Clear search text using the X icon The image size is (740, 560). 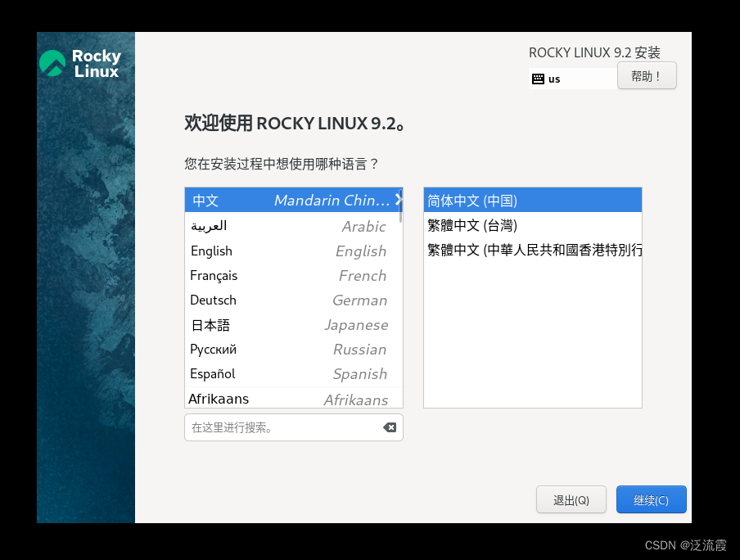[x=390, y=427]
